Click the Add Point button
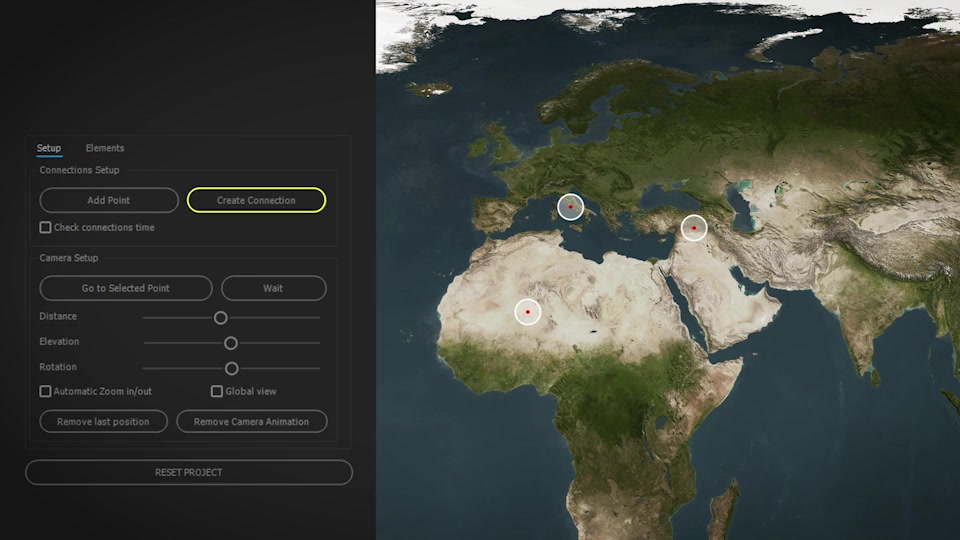 click(109, 200)
